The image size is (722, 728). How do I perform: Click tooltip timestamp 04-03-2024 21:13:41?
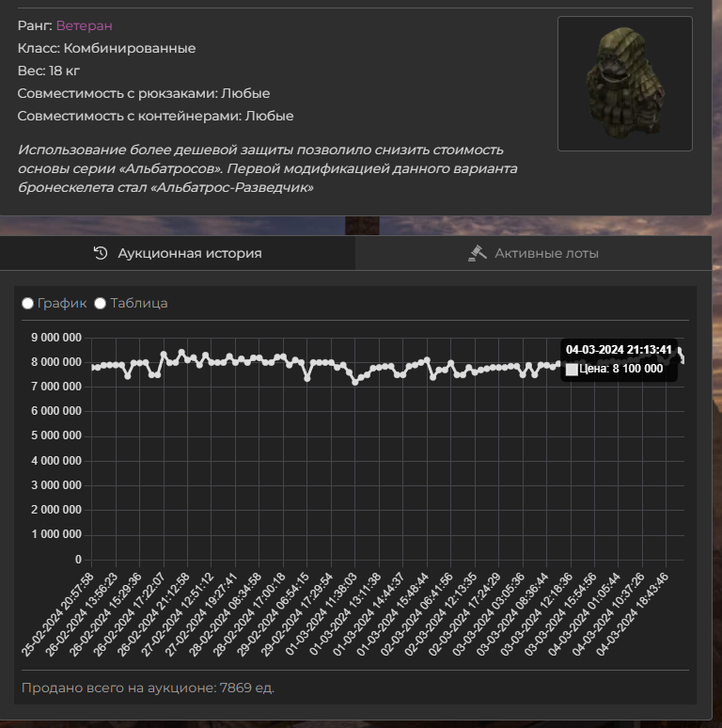(619, 350)
